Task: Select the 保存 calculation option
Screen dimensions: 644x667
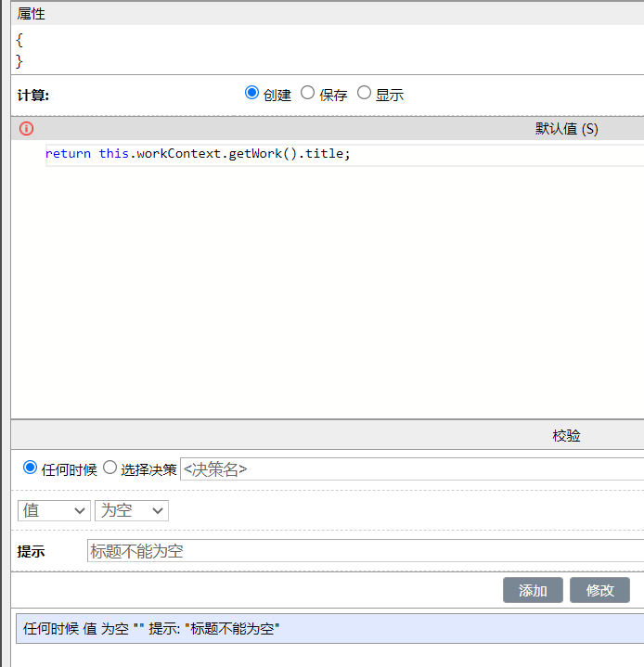Action: click(x=308, y=93)
